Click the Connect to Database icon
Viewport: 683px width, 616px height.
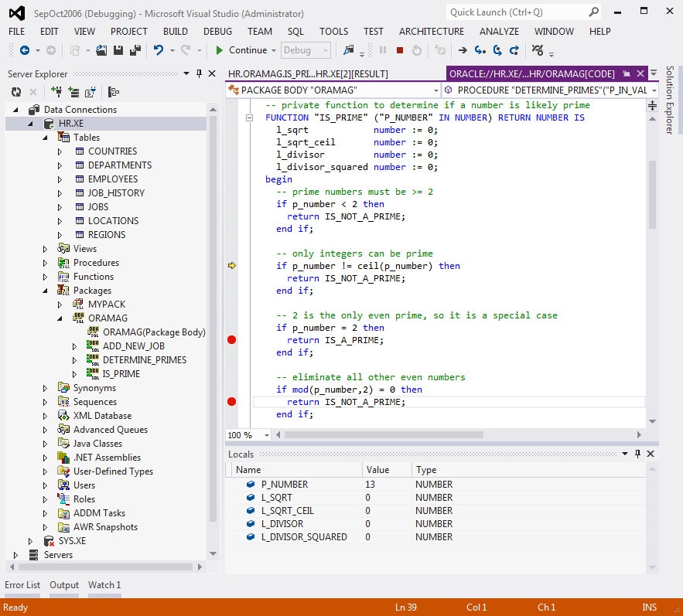pyautogui.click(x=56, y=91)
